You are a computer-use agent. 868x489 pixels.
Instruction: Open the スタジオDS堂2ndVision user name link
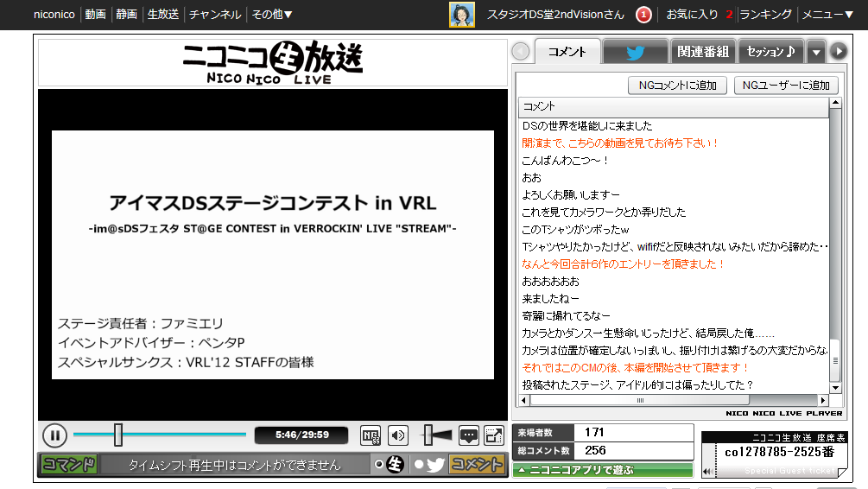tap(555, 15)
